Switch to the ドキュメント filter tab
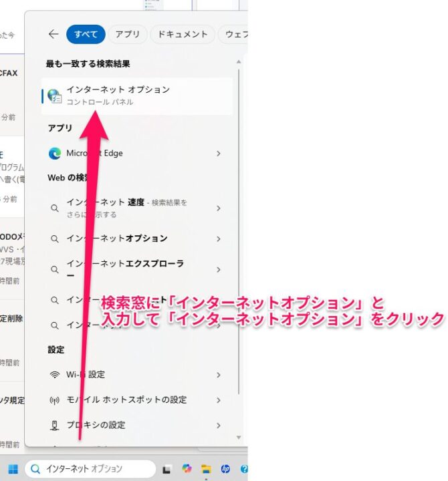Screen dimensions: 448x481 [182, 34]
